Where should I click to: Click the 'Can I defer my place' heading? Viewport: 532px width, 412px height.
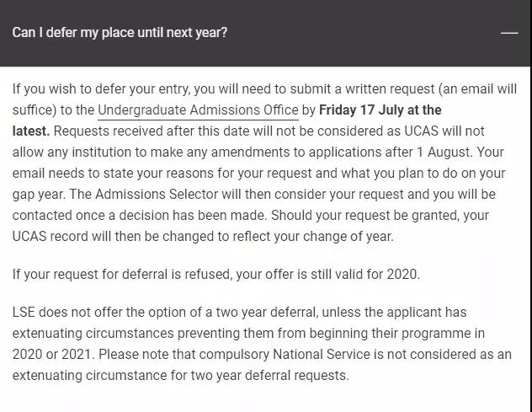click(x=120, y=33)
